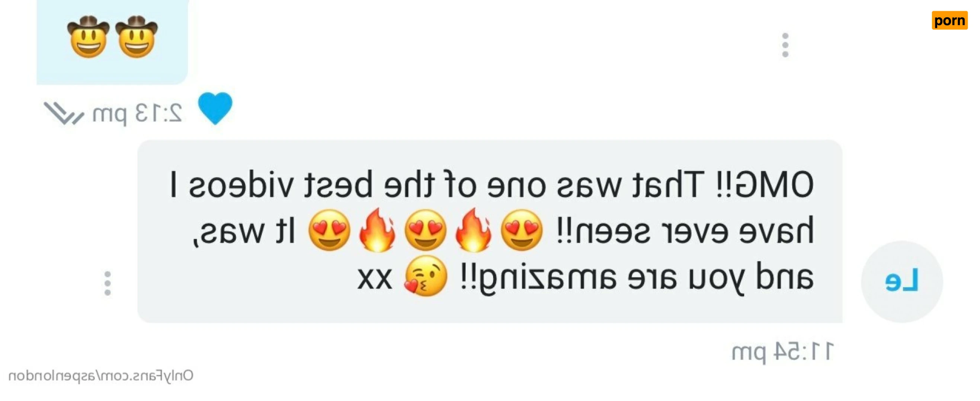Screen dimensions: 980x401
Task: Click the fire emoji nearest 'It was,'
Action: pos(377,230)
